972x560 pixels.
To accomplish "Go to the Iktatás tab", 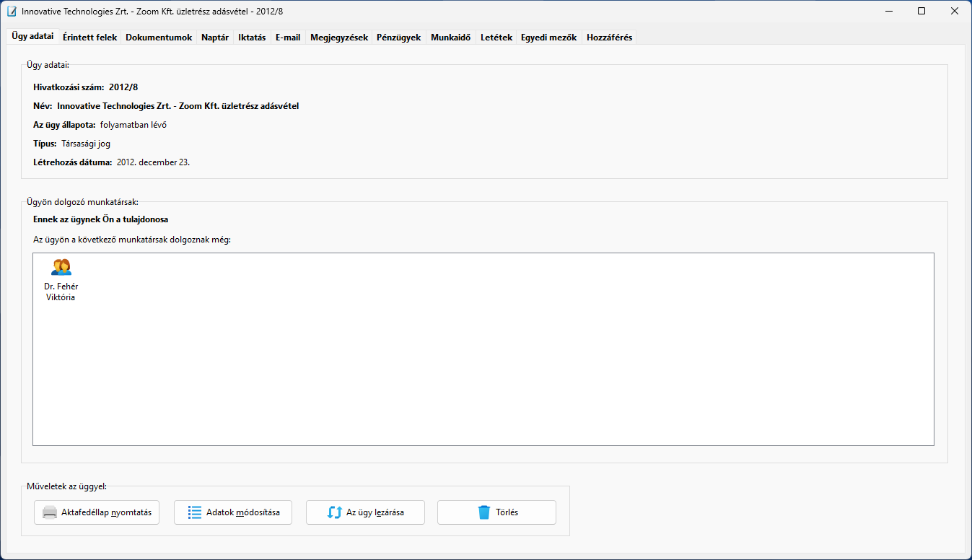I will (x=252, y=38).
